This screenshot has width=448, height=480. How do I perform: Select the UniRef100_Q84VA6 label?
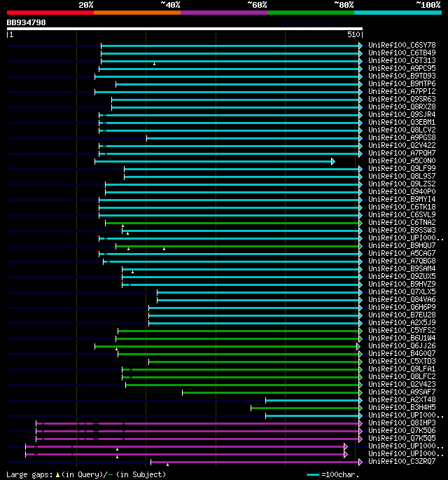point(402,299)
